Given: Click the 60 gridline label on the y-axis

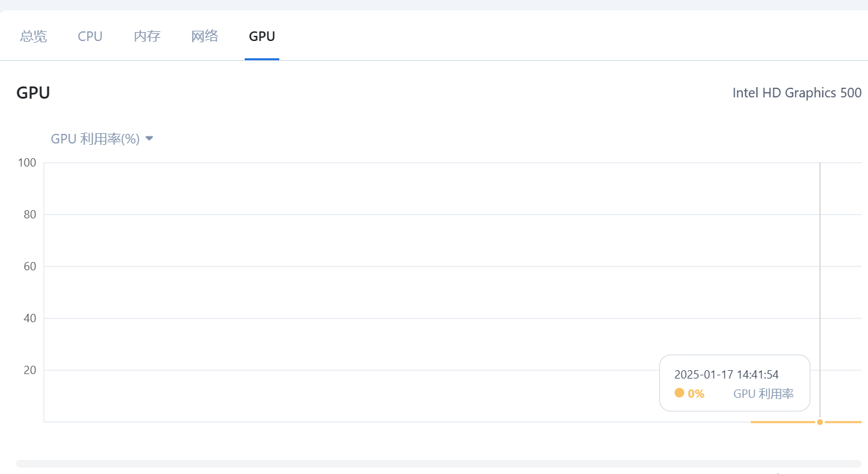Looking at the screenshot, I should click(x=29, y=266).
